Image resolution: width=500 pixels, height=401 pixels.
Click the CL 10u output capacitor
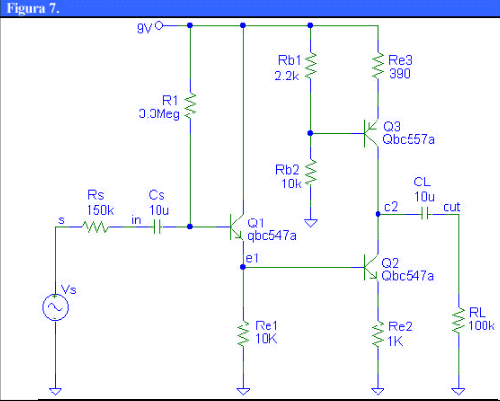pyautogui.click(x=425, y=214)
